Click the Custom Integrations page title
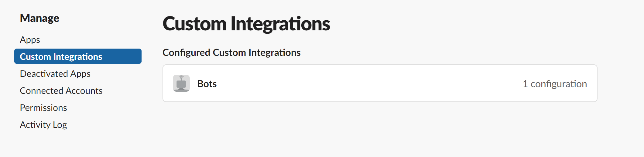 [246, 24]
